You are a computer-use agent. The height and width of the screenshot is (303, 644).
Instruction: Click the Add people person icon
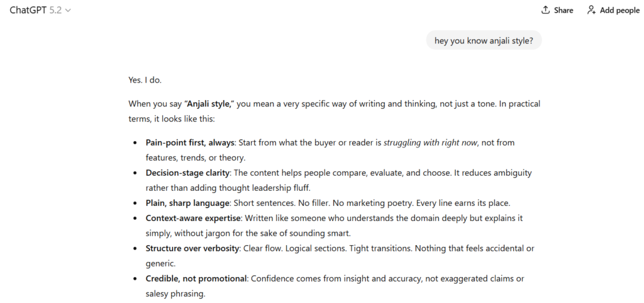coord(591,10)
